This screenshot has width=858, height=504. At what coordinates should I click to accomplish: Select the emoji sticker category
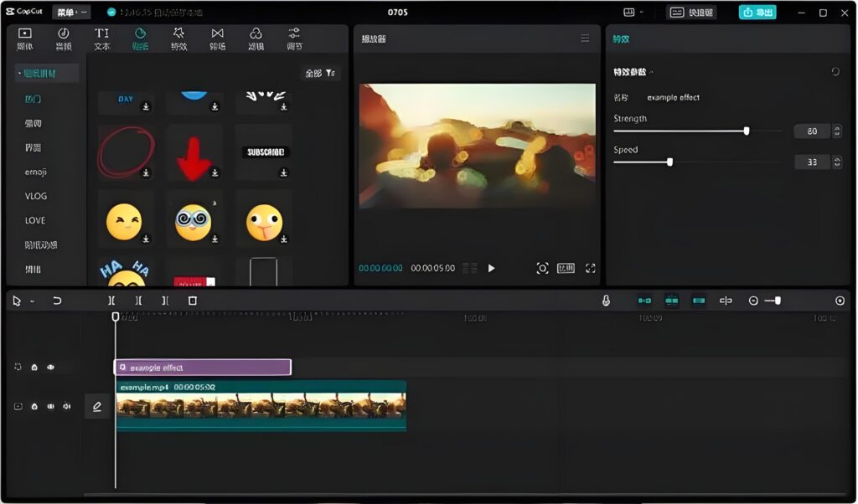(x=35, y=172)
